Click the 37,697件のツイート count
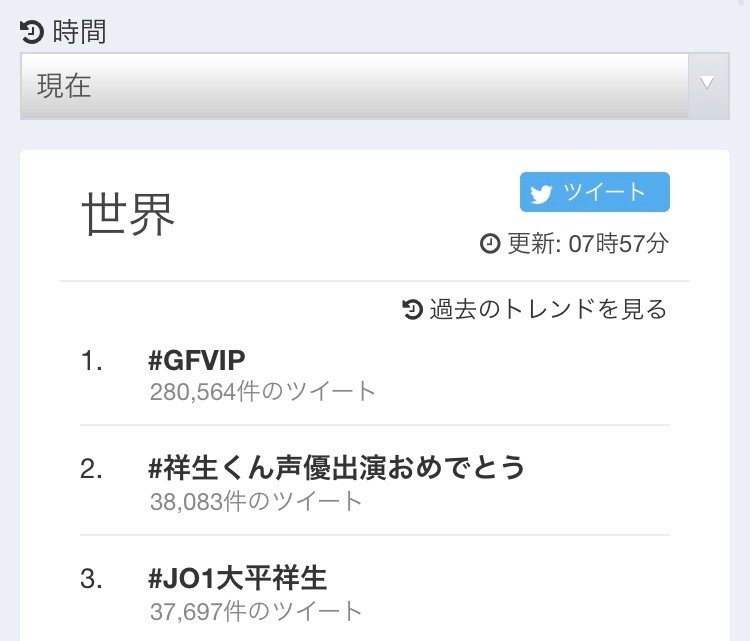Image resolution: width=750 pixels, height=641 pixels. pos(256,612)
